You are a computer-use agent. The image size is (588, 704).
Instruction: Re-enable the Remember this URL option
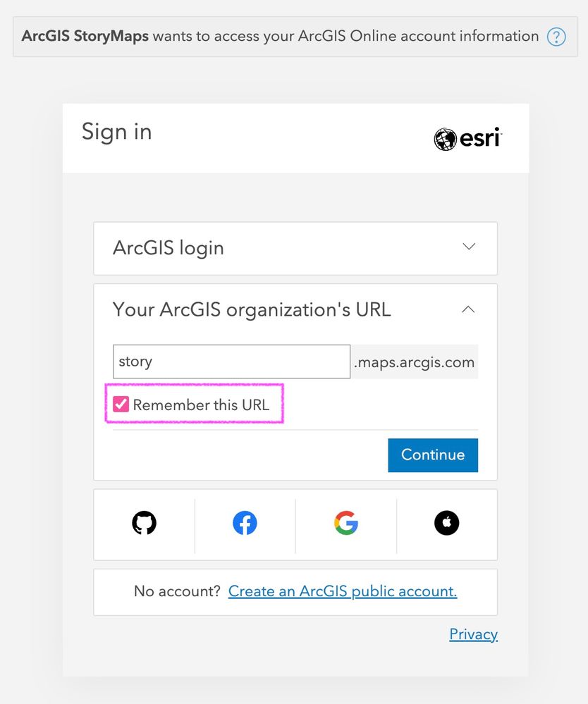click(121, 403)
